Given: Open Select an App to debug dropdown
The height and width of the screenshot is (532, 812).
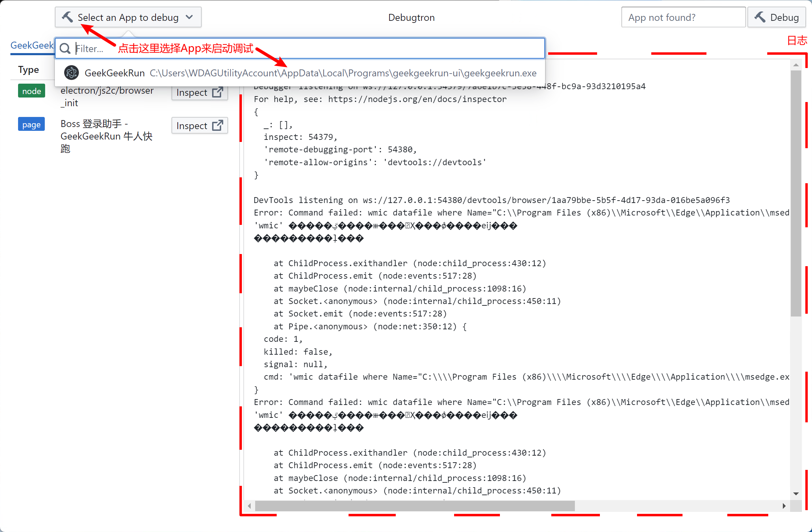Looking at the screenshot, I should tap(128, 17).
